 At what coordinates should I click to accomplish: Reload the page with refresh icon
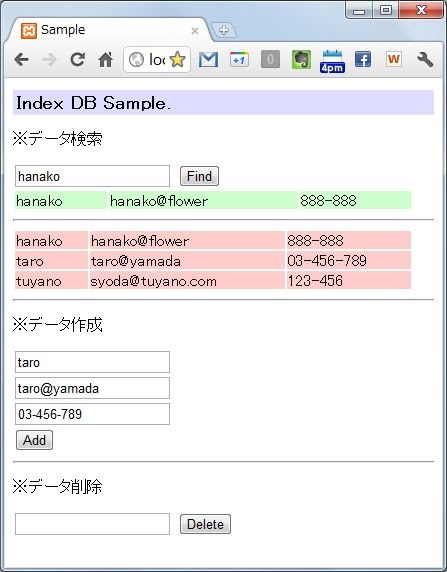pos(77,59)
